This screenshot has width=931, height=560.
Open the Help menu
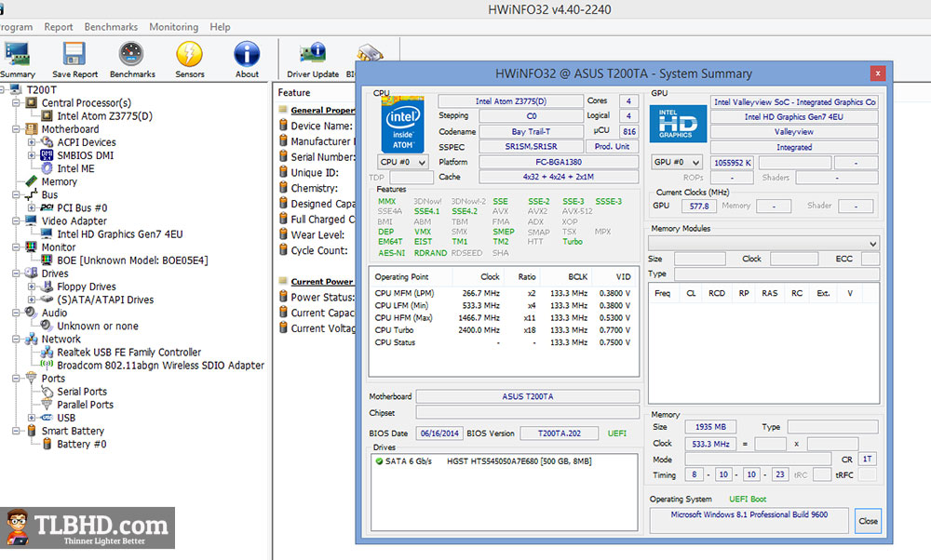(220, 27)
